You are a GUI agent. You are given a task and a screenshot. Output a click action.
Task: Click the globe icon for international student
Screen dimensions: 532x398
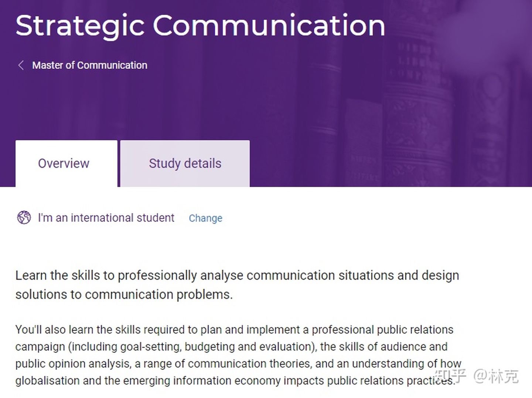(24, 217)
